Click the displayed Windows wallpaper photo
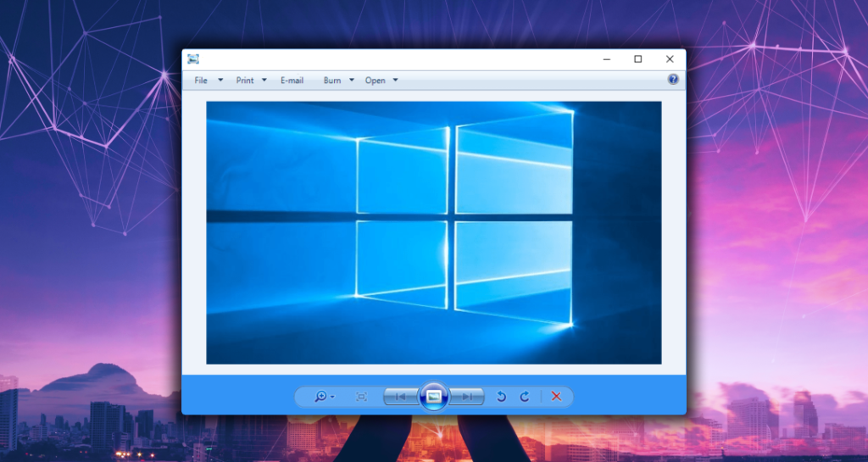The image size is (868, 462). point(433,232)
